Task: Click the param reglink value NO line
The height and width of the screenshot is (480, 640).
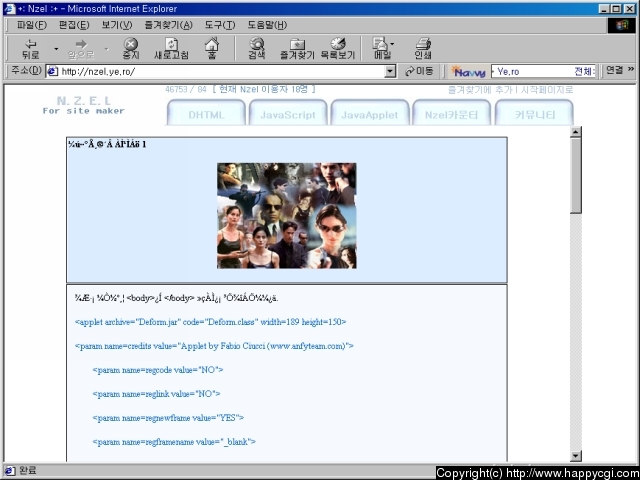Action: [x=156, y=394]
